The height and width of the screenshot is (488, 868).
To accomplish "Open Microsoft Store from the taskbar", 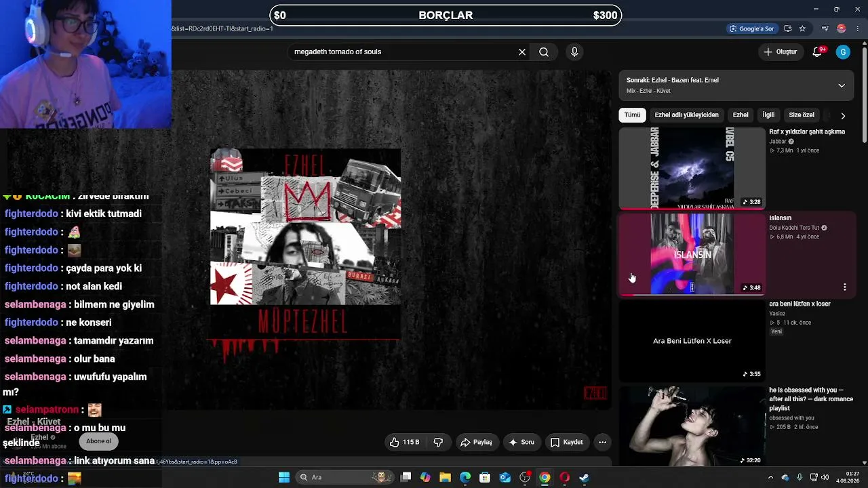I will tap(485, 477).
